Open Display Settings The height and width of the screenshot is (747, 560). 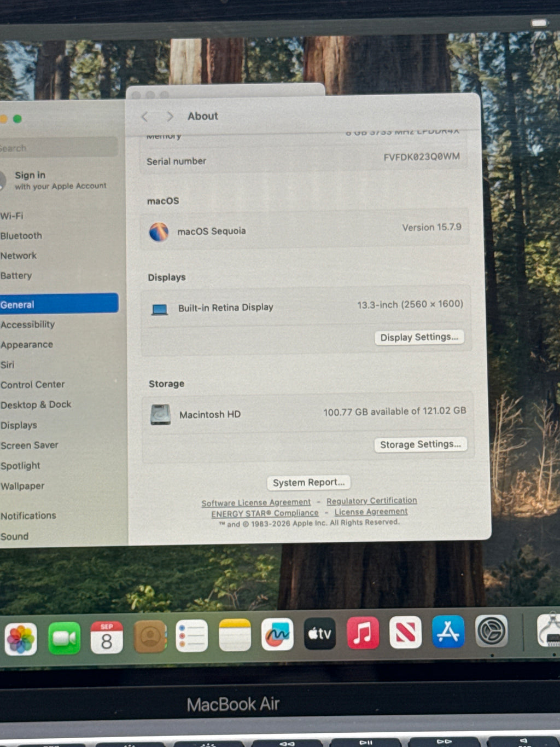point(419,337)
